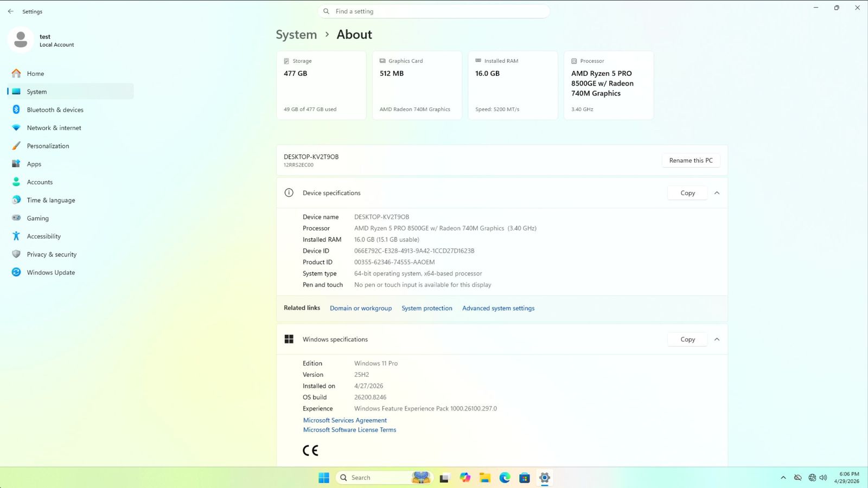Open Windows Update page
Screen dimensions: 868x488
pos(50,273)
